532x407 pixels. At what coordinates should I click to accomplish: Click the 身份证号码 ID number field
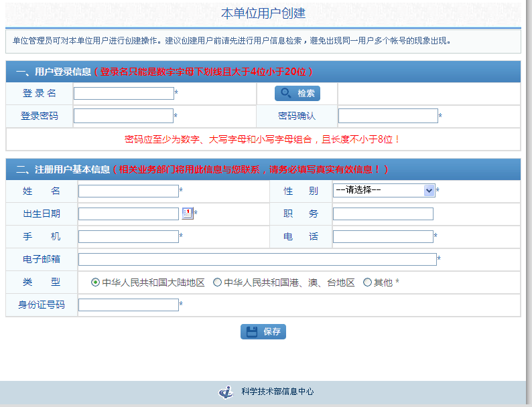129,305
